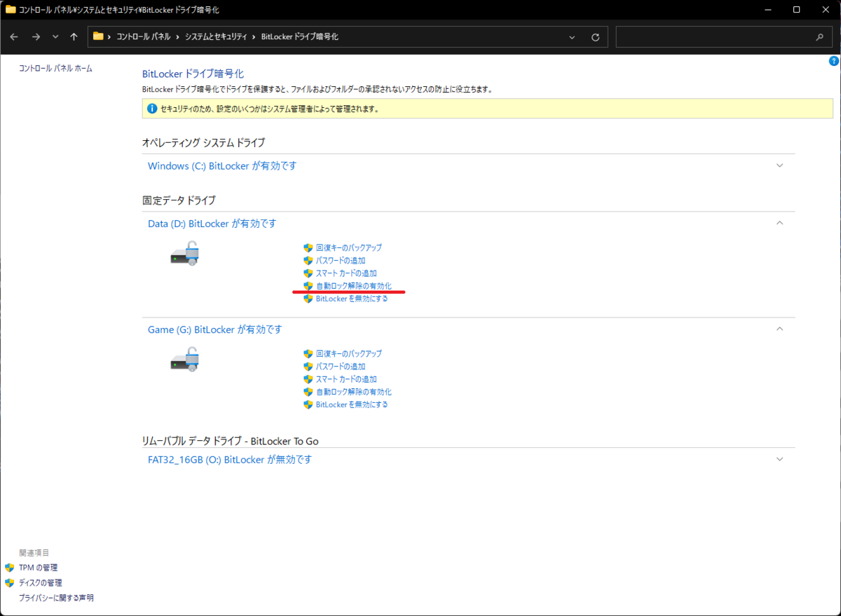The image size is (841, 616).
Task: Click the folder icon in the address bar
Action: pyautogui.click(x=98, y=36)
